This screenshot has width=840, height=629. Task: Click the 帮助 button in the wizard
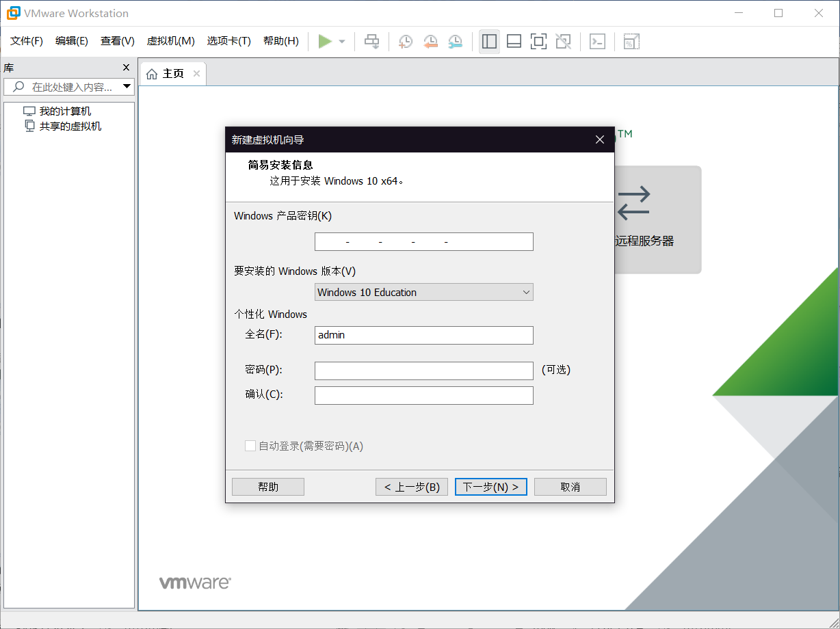click(268, 487)
